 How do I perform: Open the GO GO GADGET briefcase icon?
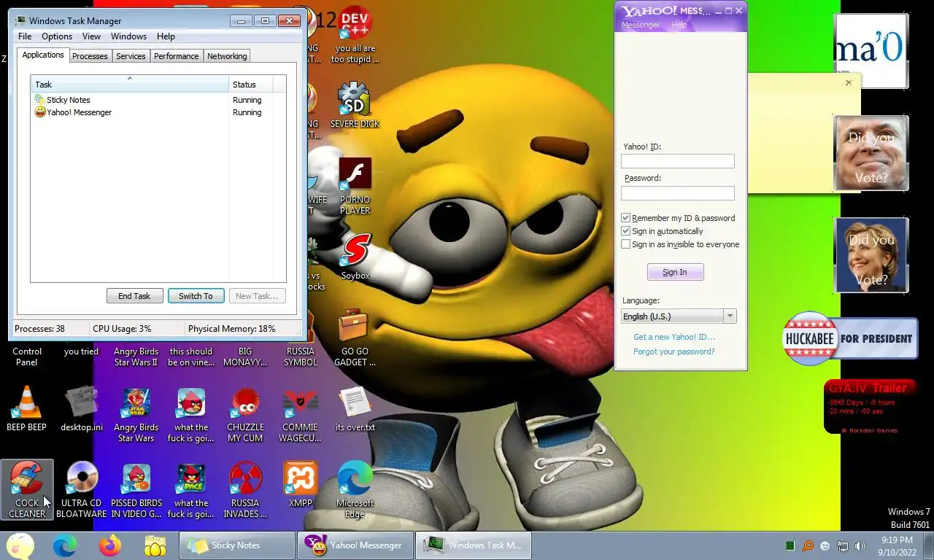355,338
